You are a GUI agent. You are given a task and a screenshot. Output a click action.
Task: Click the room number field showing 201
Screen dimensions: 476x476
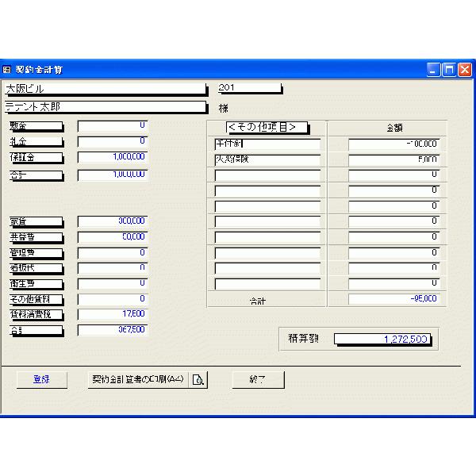pos(250,88)
